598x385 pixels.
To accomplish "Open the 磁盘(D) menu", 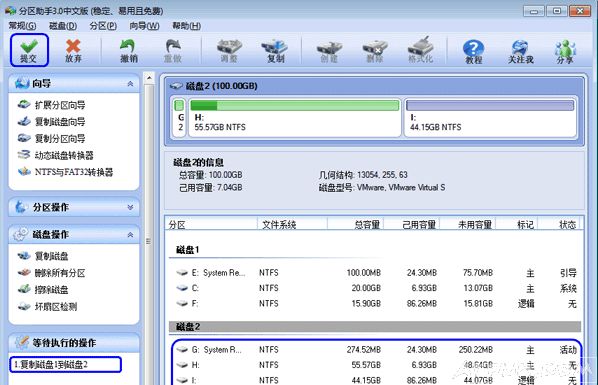I will pyautogui.click(x=63, y=26).
